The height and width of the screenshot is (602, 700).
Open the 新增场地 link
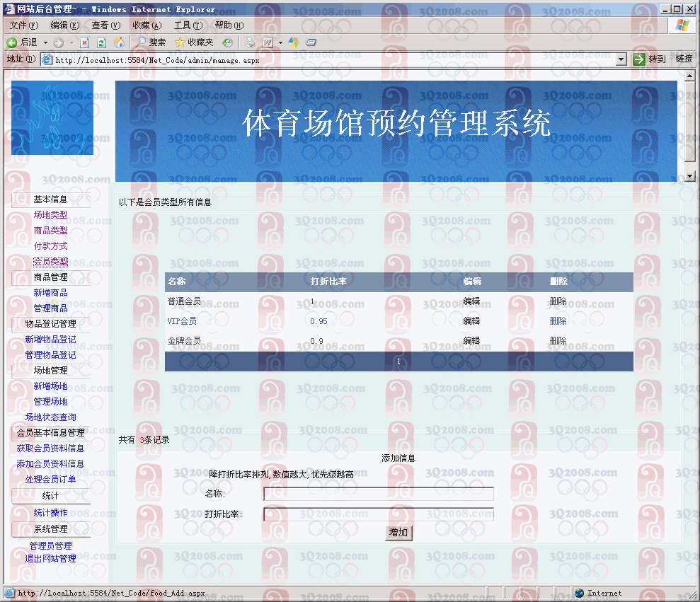click(x=50, y=386)
